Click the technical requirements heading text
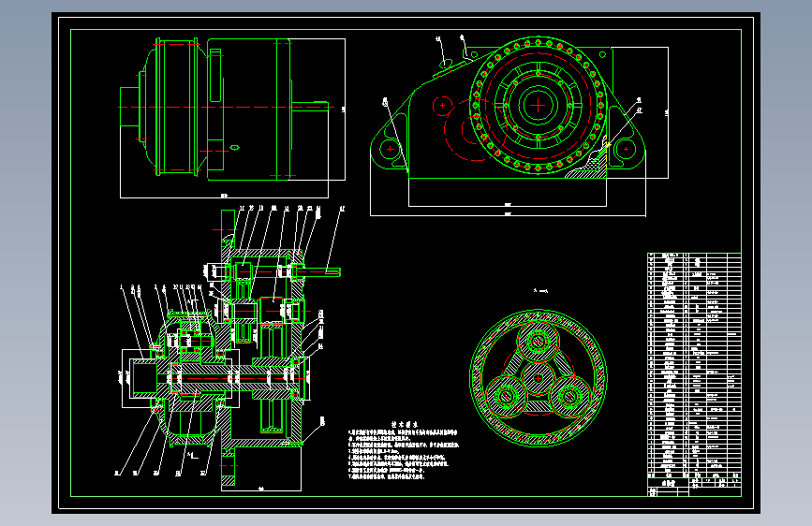 click(x=404, y=424)
